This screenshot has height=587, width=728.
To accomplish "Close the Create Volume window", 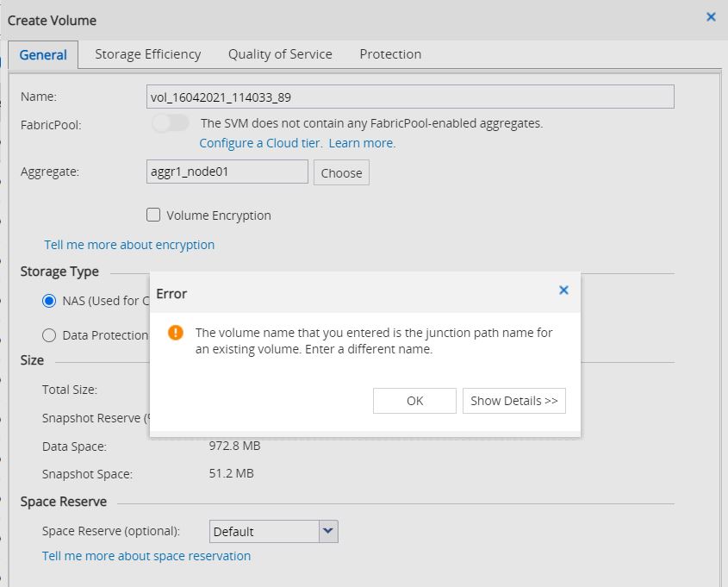I will tap(711, 17).
